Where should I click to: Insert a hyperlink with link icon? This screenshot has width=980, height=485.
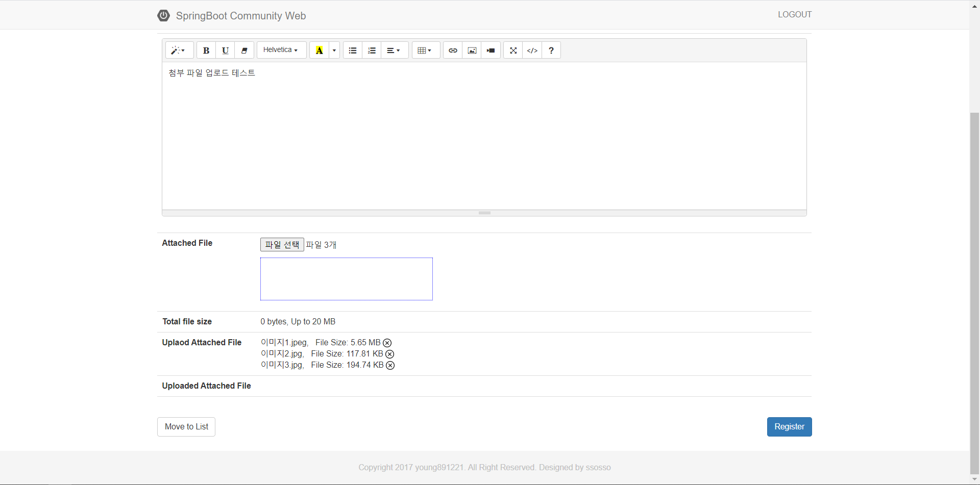[453, 50]
